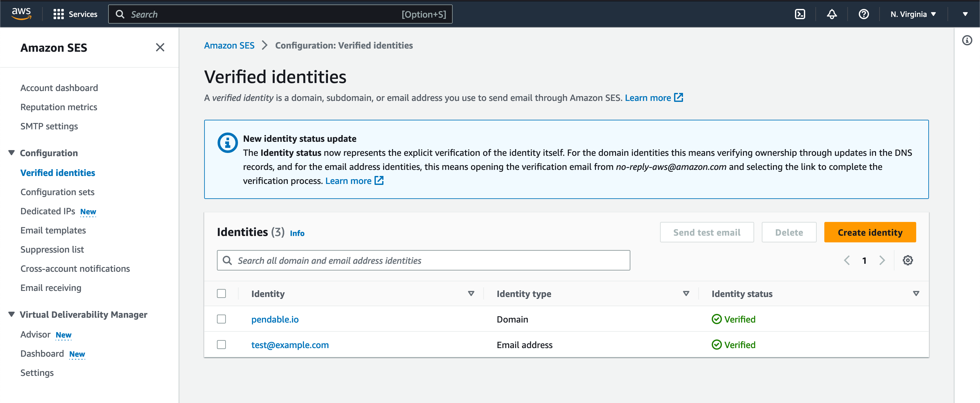Check the pendable.io row checkbox
The width and height of the screenshot is (980, 403).
point(221,319)
